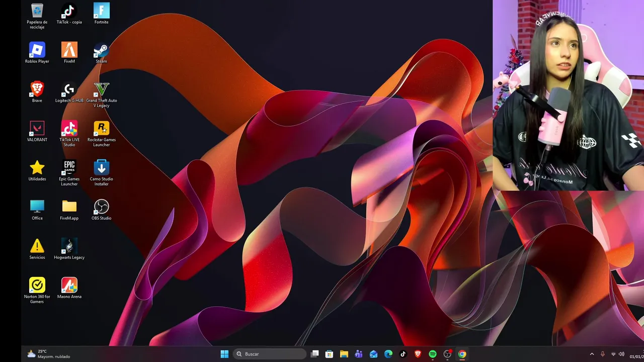Select the TikTok LIVE Studio icon

click(69, 134)
